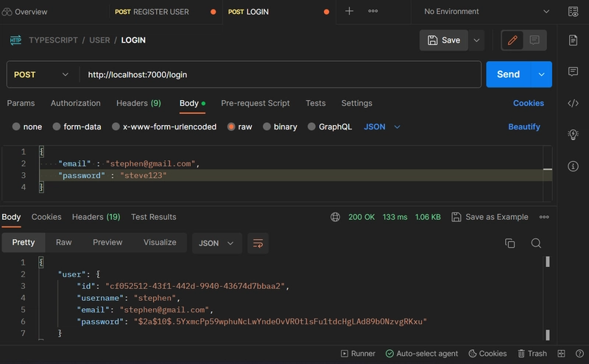Open the Overview tab

pyautogui.click(x=25, y=12)
